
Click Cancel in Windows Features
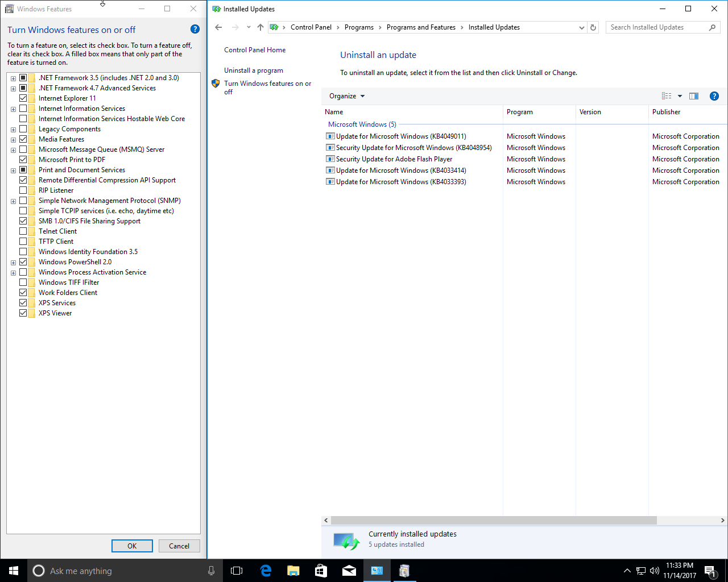pyautogui.click(x=179, y=546)
